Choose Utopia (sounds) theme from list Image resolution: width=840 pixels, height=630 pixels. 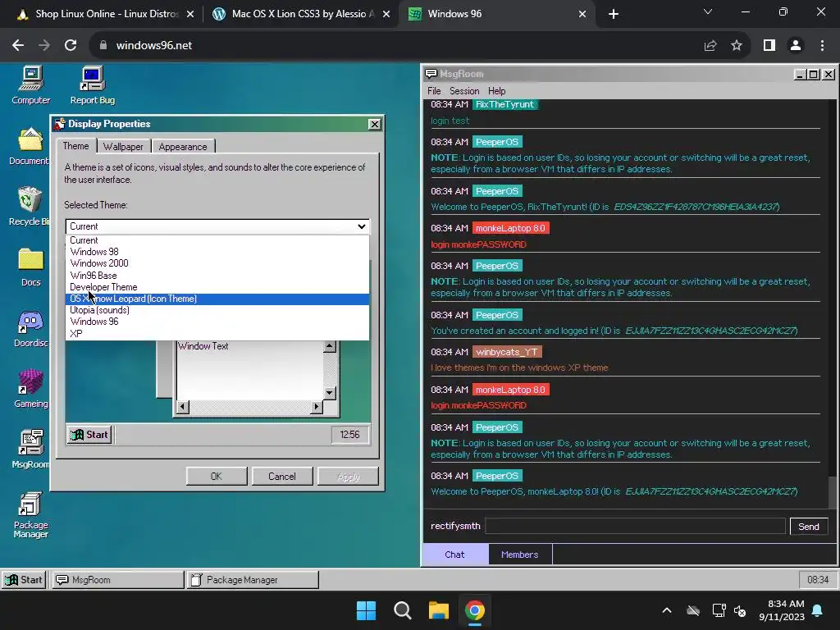click(217, 310)
